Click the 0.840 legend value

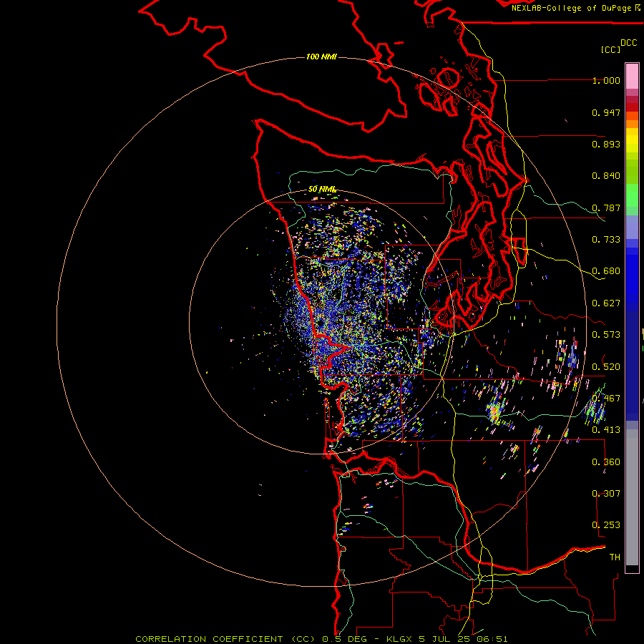tap(606, 176)
